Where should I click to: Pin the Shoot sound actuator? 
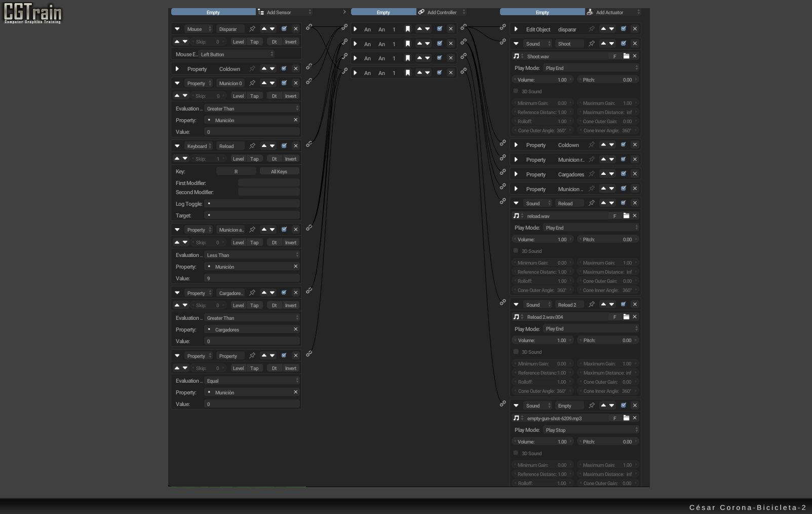[x=592, y=44]
